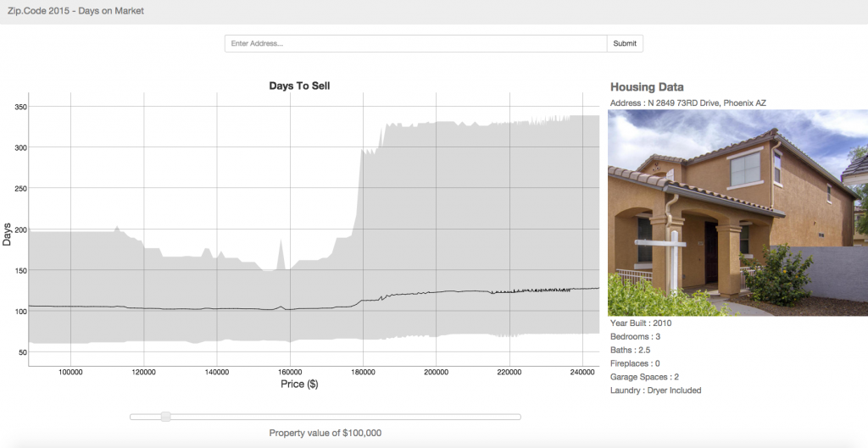Screen dimensions: 868x448
Task: Click the Days To Sell chart title
Action: point(299,86)
